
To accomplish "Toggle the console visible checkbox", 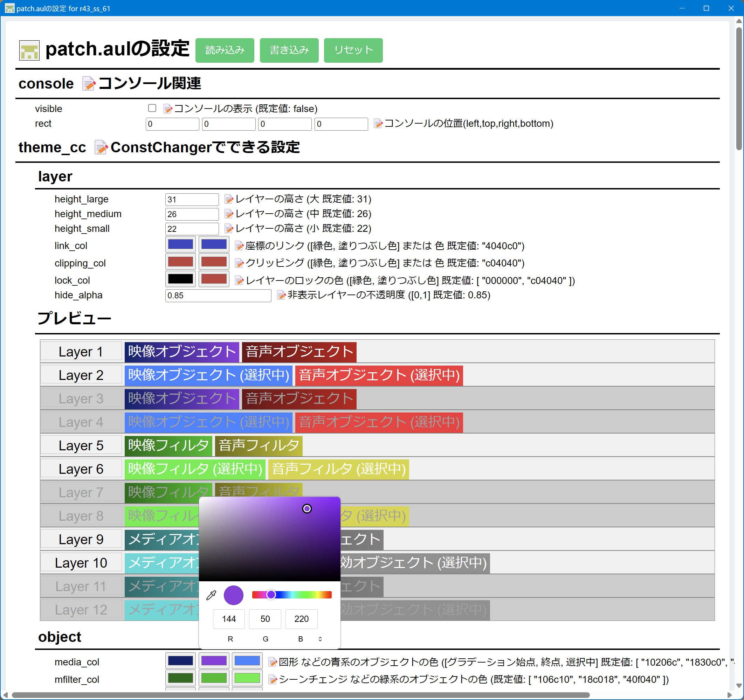I will coord(152,108).
